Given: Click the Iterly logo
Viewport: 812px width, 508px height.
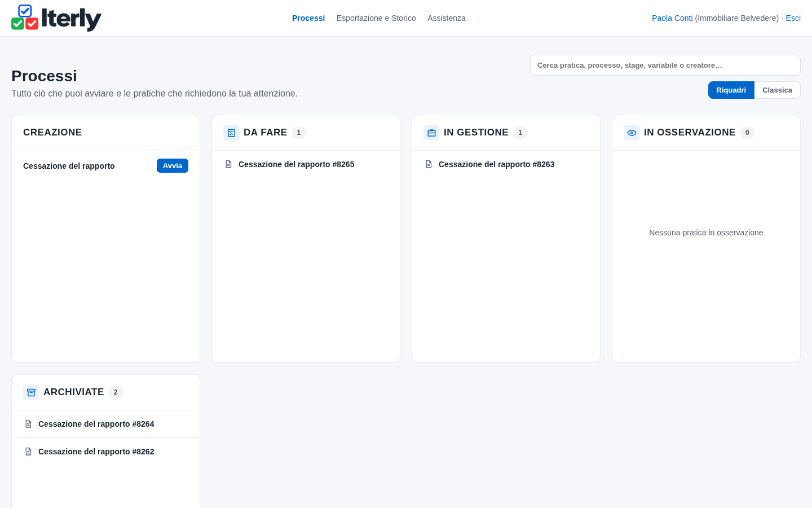Looking at the screenshot, I should click(x=56, y=18).
